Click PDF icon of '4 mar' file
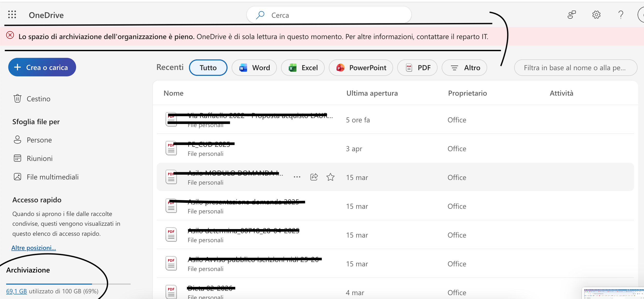 tap(171, 292)
